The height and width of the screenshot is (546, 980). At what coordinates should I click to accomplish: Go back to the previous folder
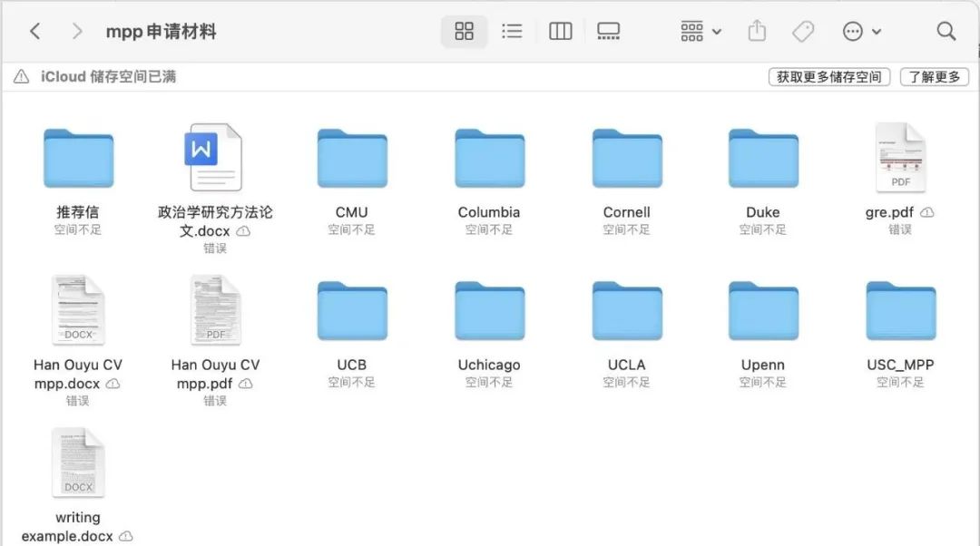pyautogui.click(x=35, y=31)
